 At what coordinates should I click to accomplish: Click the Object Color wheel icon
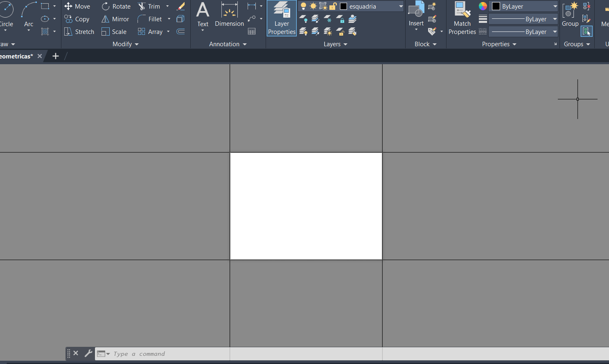pyautogui.click(x=483, y=6)
